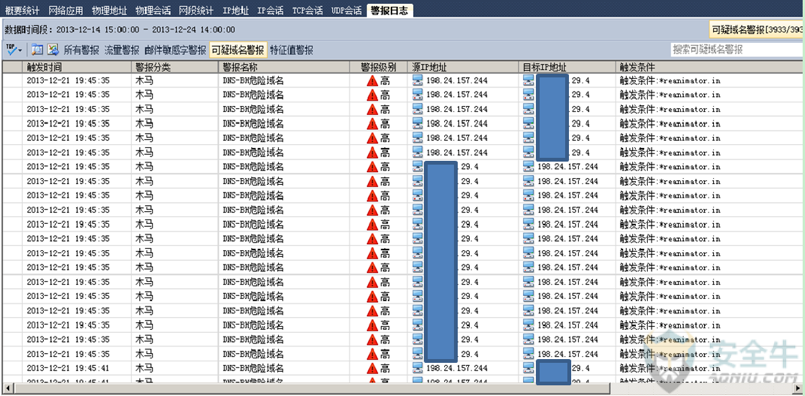Switch to the TCP会话 tab
Screen dimensions: 805x396
tap(308, 10)
